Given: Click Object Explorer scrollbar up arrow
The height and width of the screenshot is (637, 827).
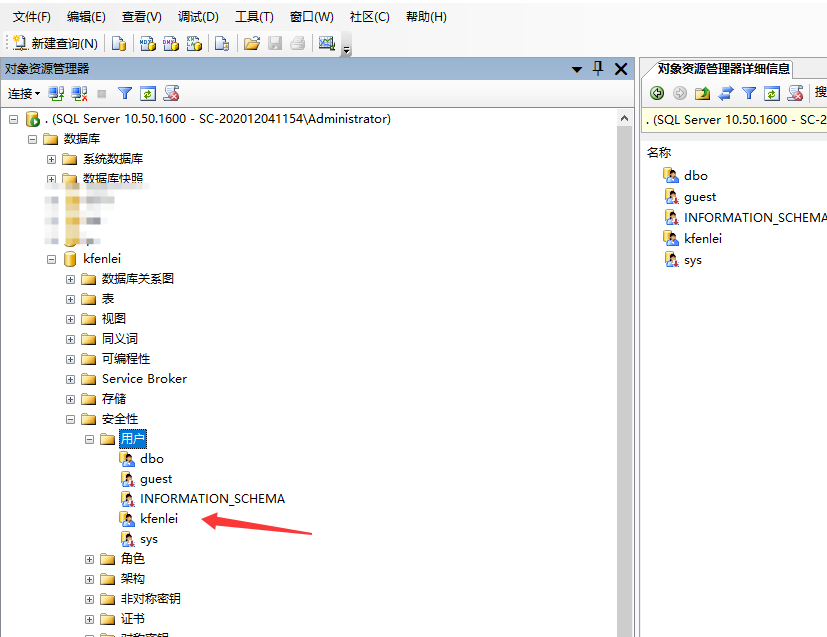Looking at the screenshot, I should coord(624,118).
